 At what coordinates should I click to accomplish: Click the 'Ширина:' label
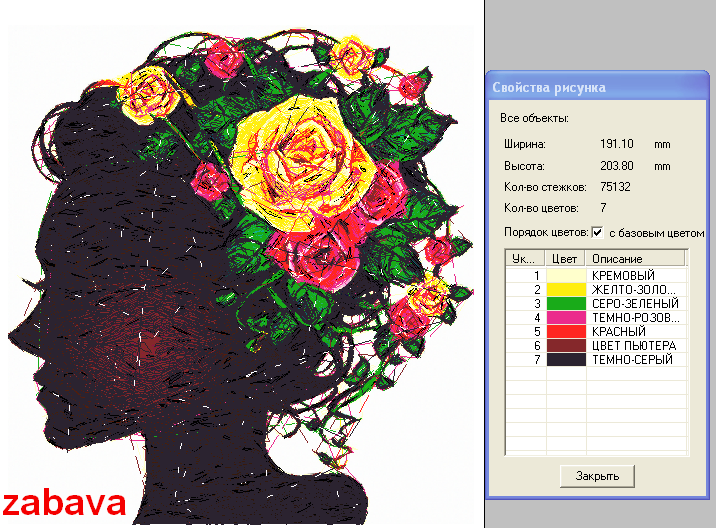[x=525, y=144]
